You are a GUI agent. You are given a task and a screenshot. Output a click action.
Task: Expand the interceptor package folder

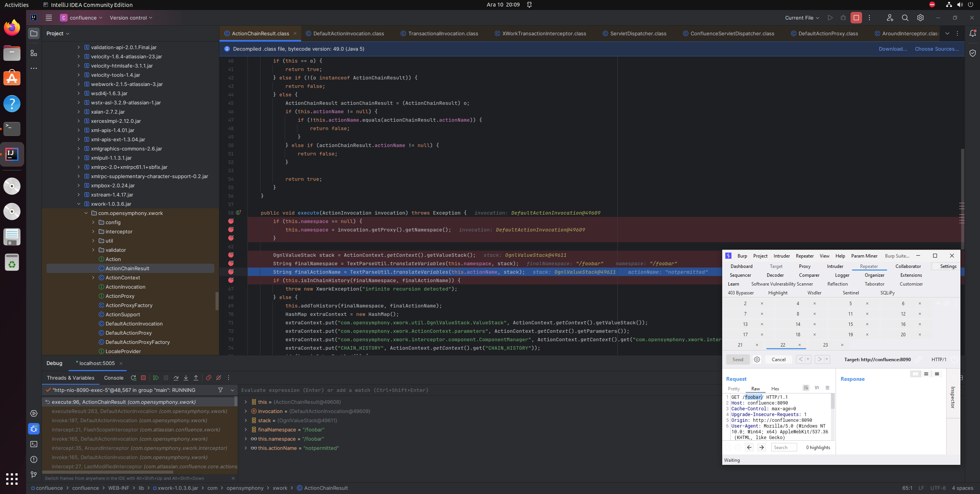click(x=93, y=231)
